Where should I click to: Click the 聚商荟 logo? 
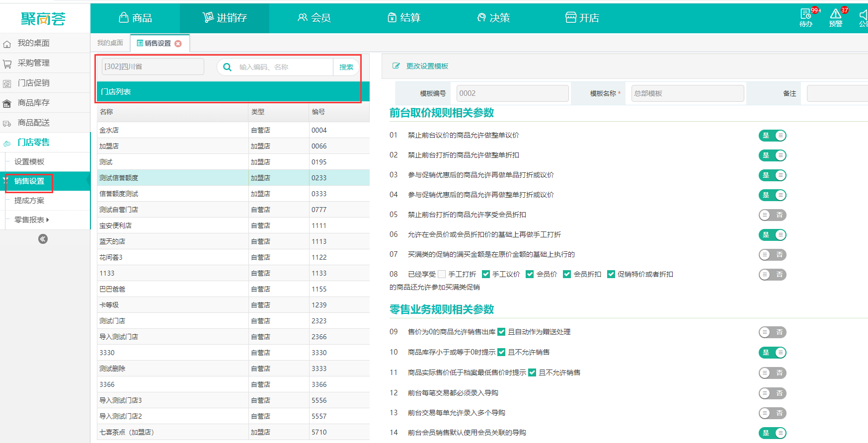coord(43,18)
